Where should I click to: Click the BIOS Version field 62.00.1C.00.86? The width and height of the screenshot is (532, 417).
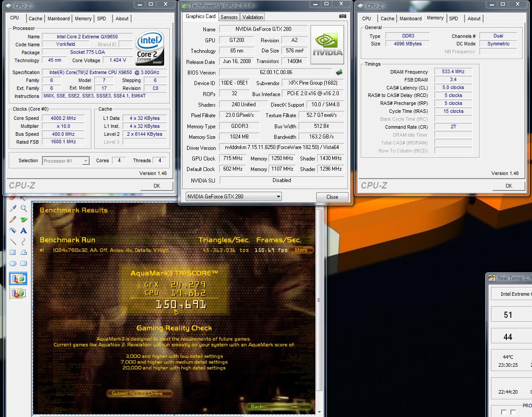(276, 72)
